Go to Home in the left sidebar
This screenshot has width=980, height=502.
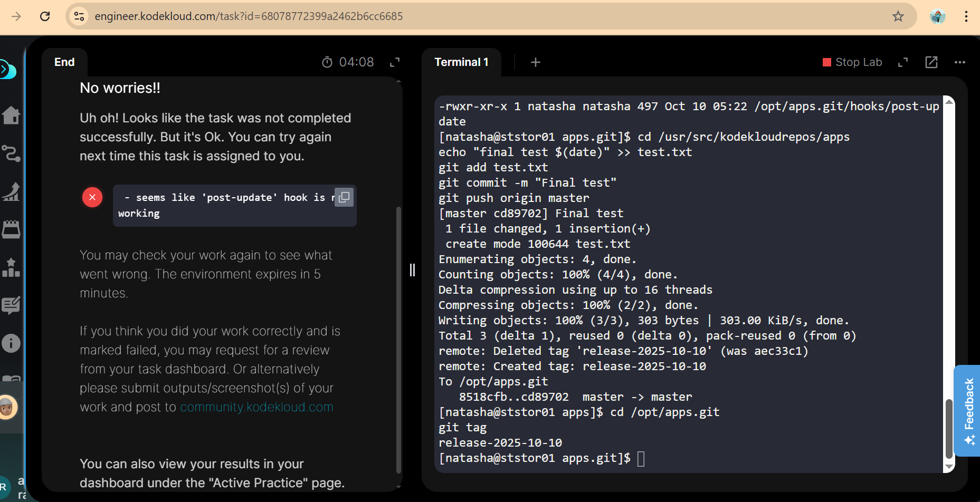[11, 115]
